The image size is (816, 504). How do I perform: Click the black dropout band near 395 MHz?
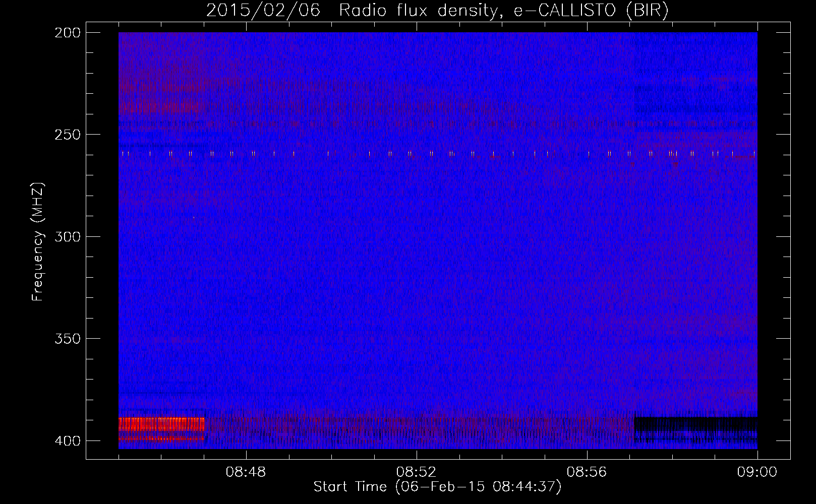[695, 425]
